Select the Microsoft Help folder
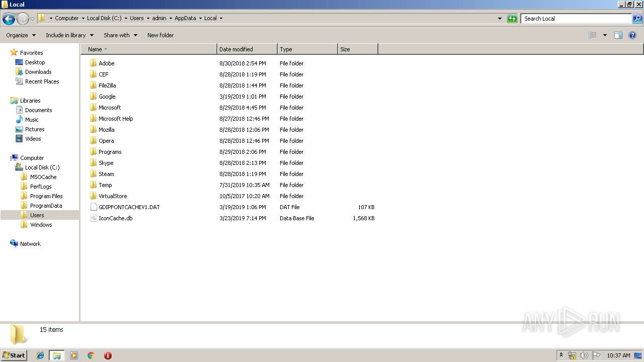 click(111, 119)
